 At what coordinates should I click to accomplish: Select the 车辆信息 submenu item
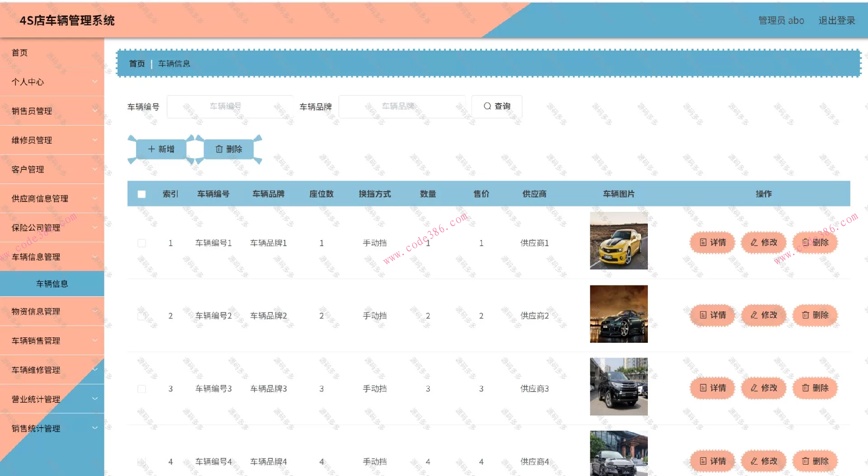(x=52, y=284)
